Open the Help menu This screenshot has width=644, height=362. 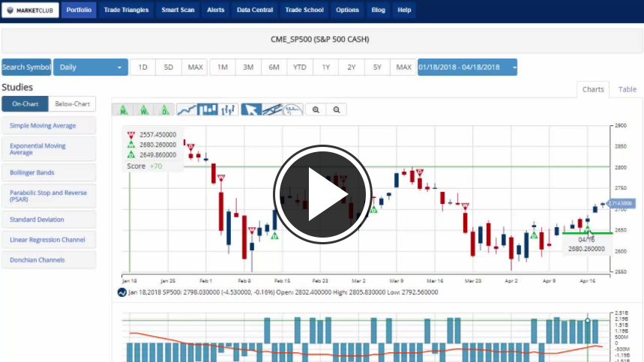tap(404, 10)
